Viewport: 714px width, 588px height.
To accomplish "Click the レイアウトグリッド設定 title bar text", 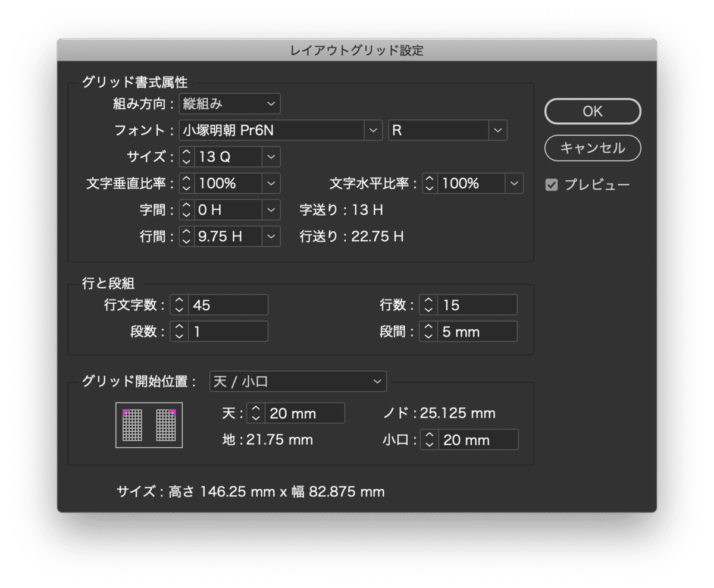I will click(x=357, y=51).
